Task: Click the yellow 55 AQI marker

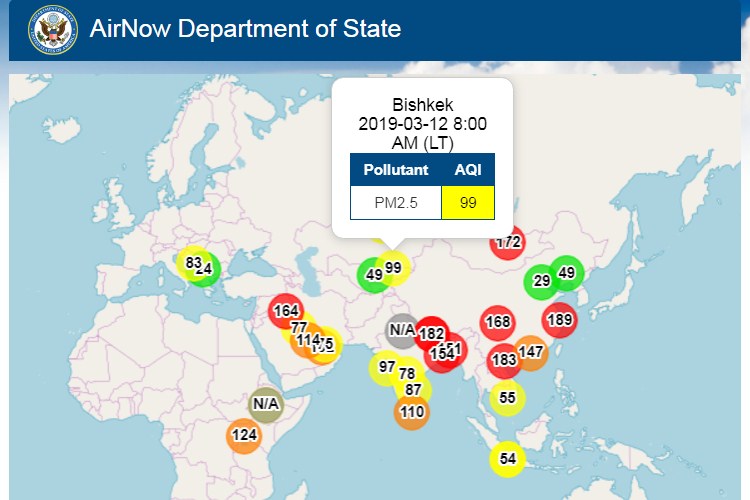Action: (508, 398)
